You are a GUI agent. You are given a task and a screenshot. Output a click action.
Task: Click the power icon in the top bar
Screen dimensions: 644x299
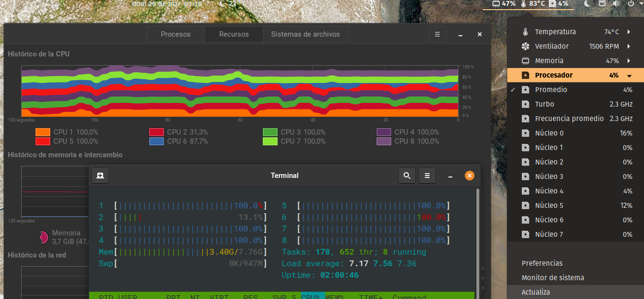(631, 4)
